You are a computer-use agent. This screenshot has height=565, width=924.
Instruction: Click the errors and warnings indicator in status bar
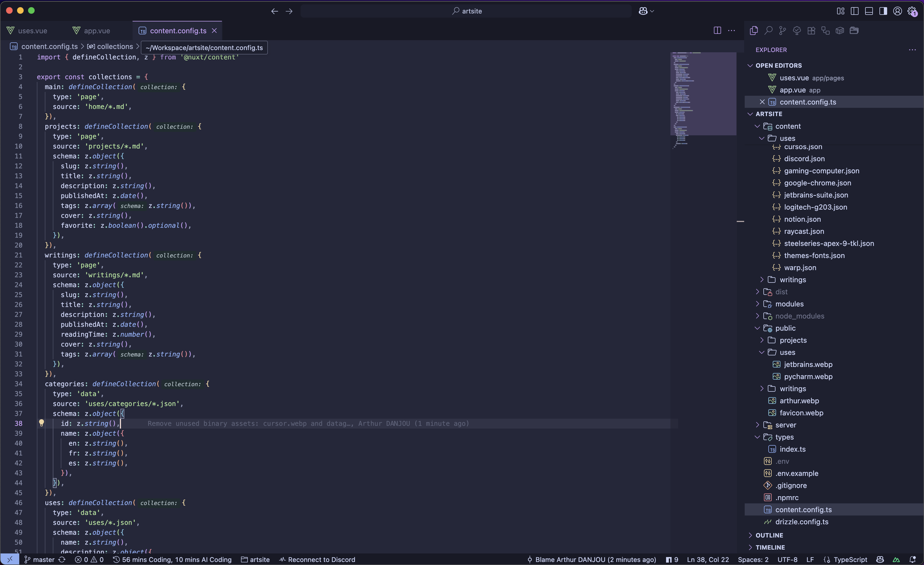coord(89,559)
